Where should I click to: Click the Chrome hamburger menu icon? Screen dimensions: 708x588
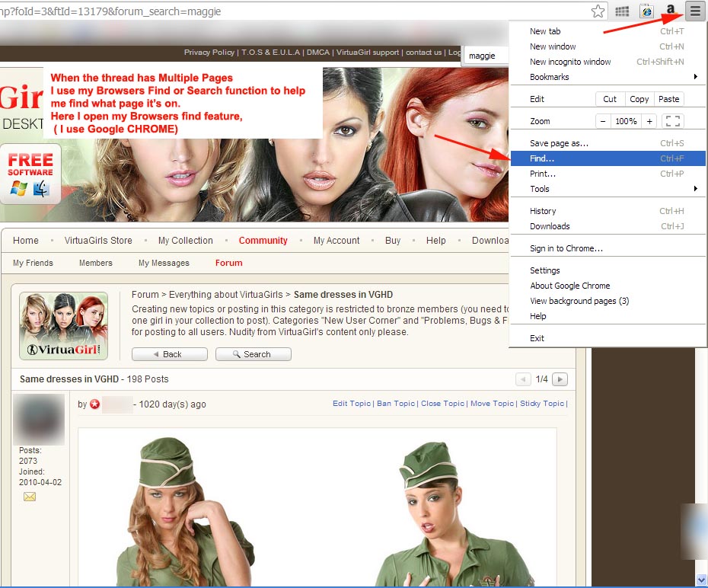point(695,11)
